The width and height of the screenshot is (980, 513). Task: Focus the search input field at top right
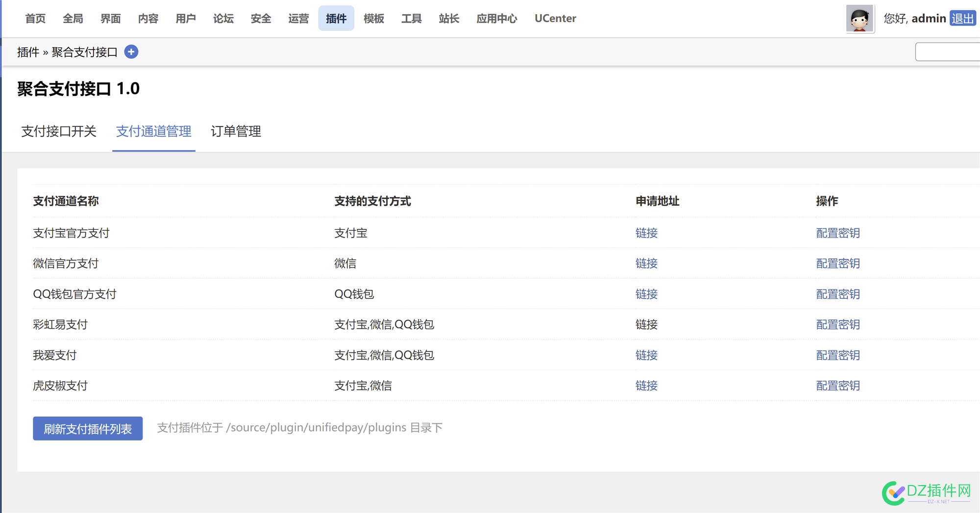[x=948, y=52]
